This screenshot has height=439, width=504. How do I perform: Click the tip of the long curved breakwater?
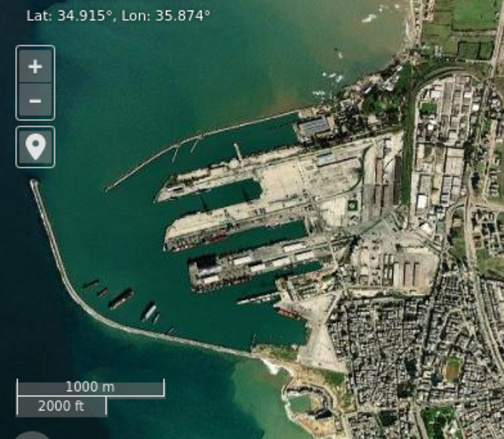pyautogui.click(x=34, y=184)
